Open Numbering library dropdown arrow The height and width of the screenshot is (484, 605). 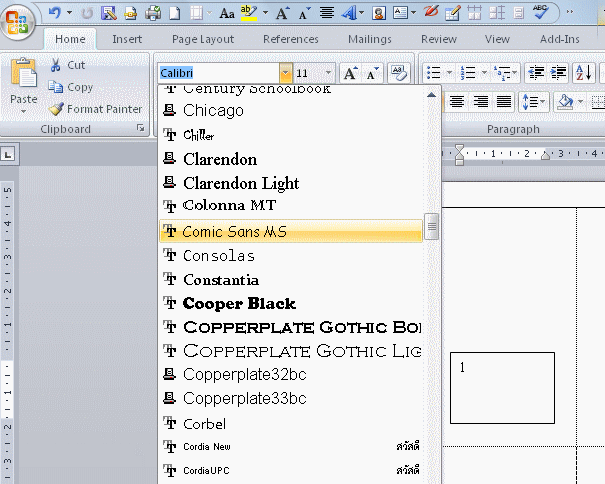click(484, 73)
